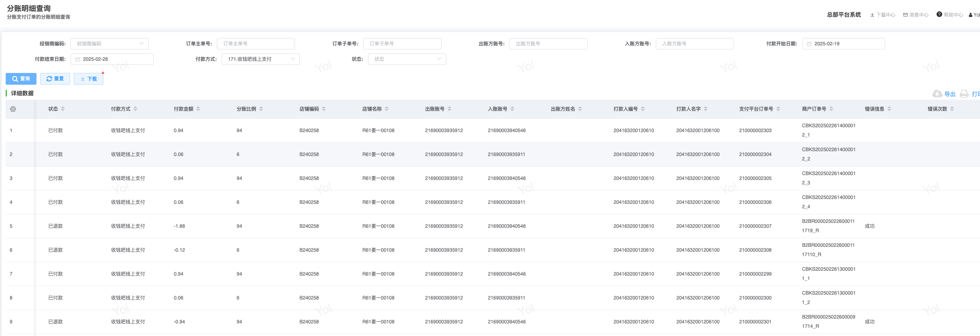Image resolution: width=980 pixels, height=336 pixels.
Task: Sort by the 分账比例 column arrows
Action: tap(261, 109)
